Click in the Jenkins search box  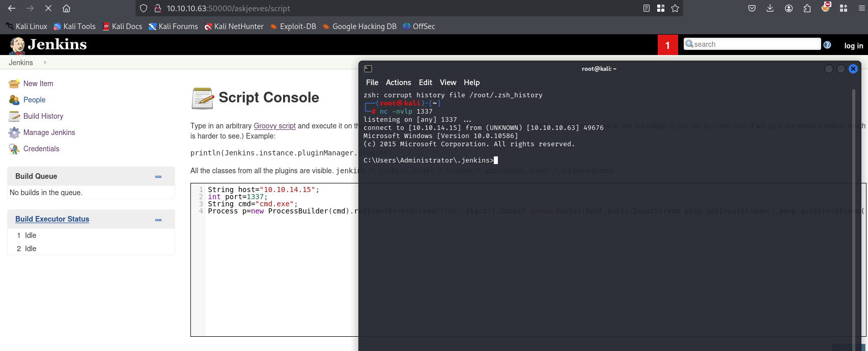tap(752, 44)
